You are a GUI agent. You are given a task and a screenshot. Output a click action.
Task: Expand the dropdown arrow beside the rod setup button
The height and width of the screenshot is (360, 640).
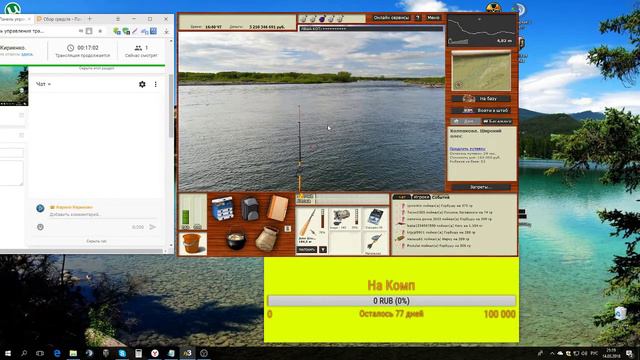pyautogui.click(x=323, y=249)
